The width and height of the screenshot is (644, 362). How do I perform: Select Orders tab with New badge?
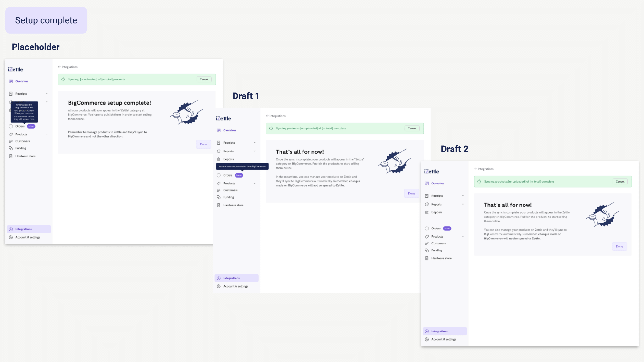pos(20,126)
